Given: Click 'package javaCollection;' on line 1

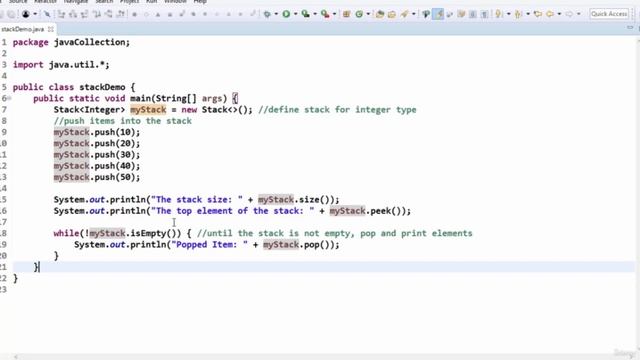Looking at the screenshot, I should click(x=71, y=42).
